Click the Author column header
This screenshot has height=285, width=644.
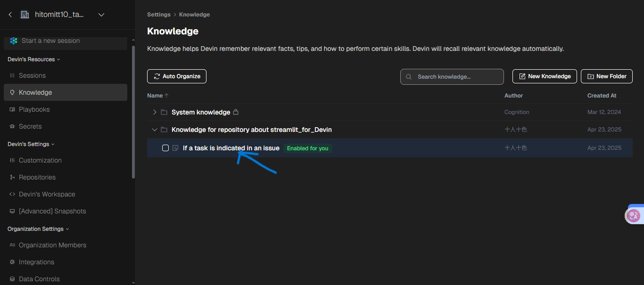click(x=513, y=96)
